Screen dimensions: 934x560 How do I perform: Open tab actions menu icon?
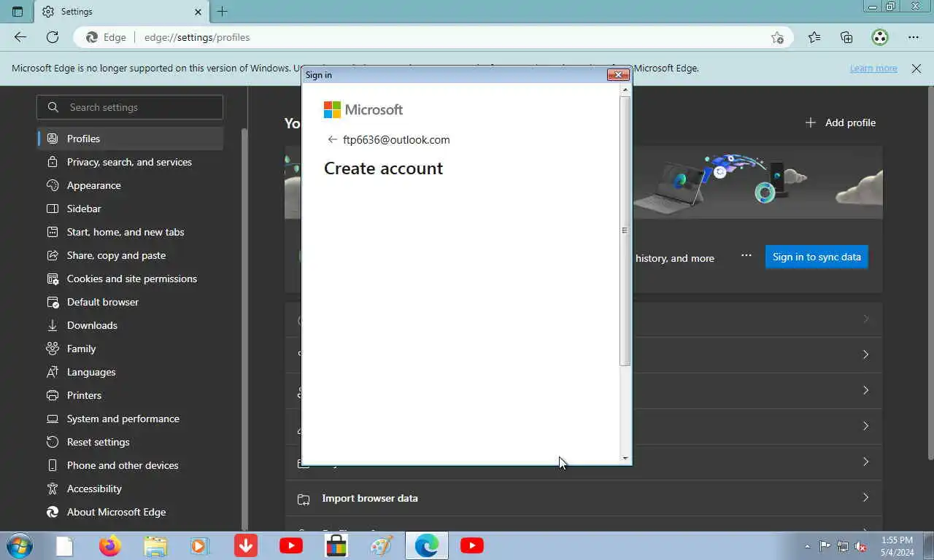click(18, 12)
